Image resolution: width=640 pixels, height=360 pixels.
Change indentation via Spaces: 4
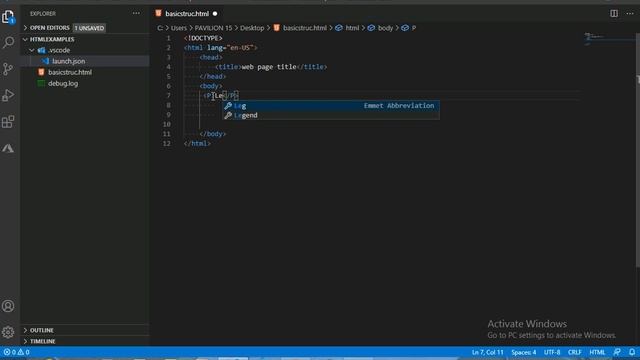pos(524,352)
